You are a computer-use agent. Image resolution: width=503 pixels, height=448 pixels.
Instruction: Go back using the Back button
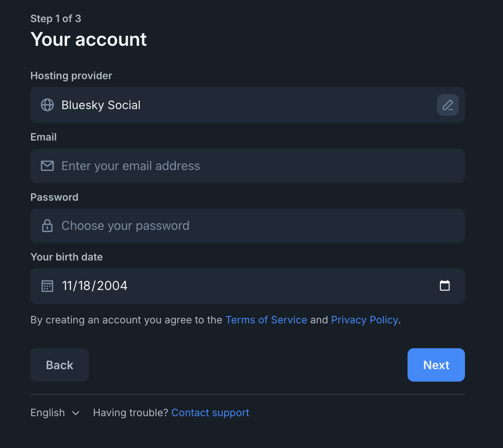click(x=59, y=365)
